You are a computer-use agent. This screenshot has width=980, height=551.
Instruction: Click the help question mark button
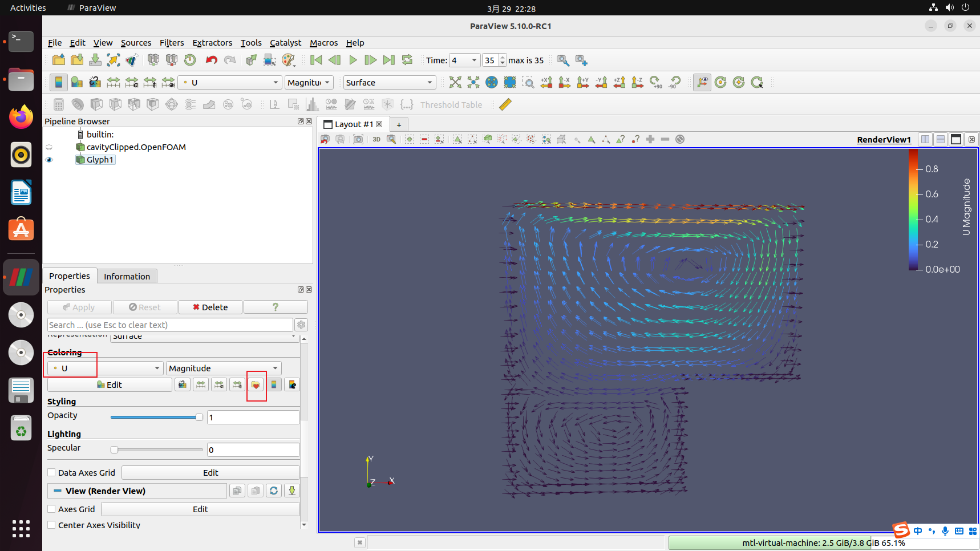click(276, 307)
